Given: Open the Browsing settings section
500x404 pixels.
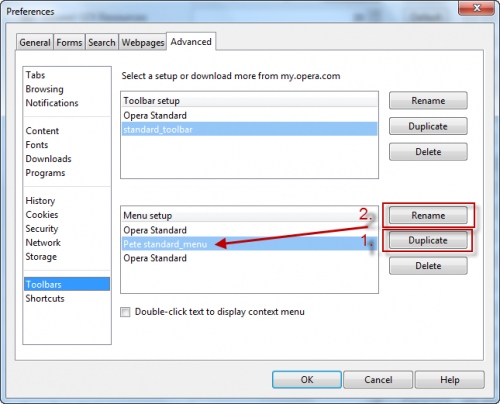Looking at the screenshot, I should tap(67, 89).
